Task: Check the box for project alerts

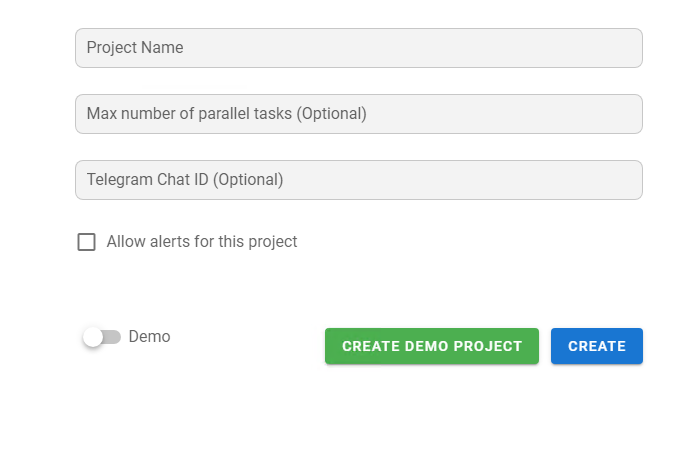Action: tap(87, 242)
